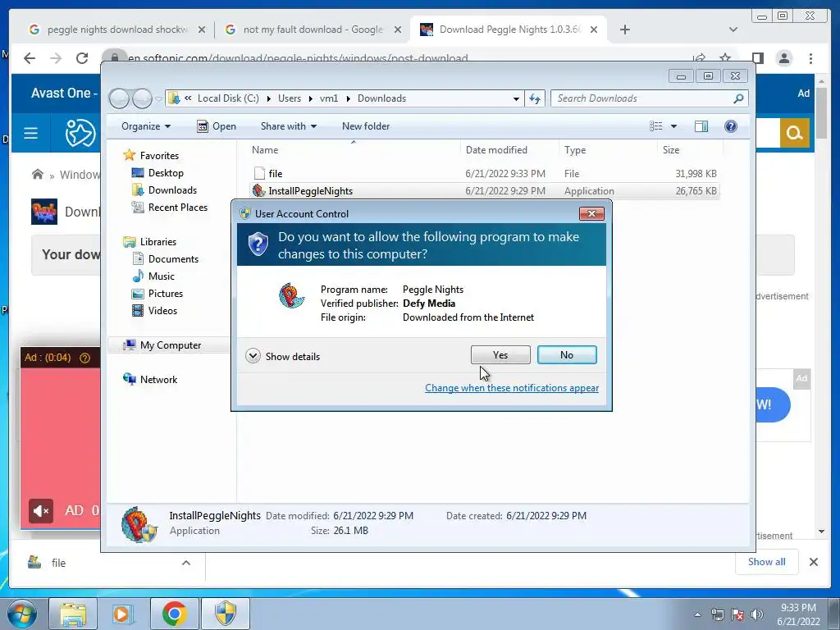The width and height of the screenshot is (840, 630).
Task: Click the Explorer help question mark icon
Action: click(x=731, y=126)
